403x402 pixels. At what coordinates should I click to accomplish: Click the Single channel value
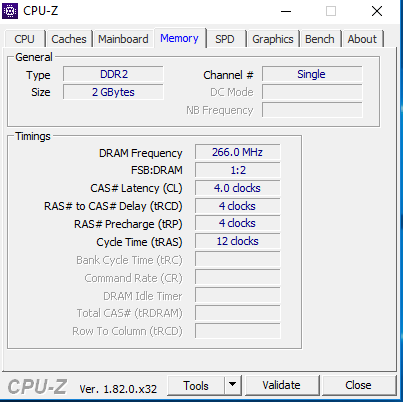coord(312,74)
